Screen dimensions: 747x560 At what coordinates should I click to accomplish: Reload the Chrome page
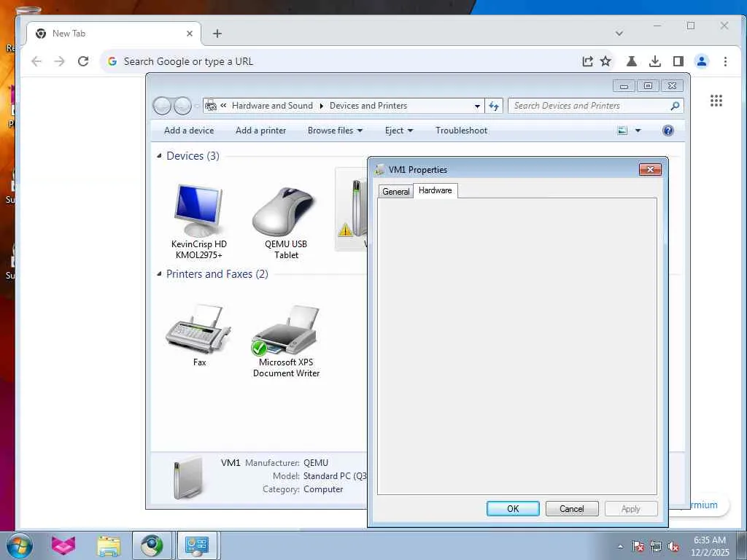tap(83, 61)
